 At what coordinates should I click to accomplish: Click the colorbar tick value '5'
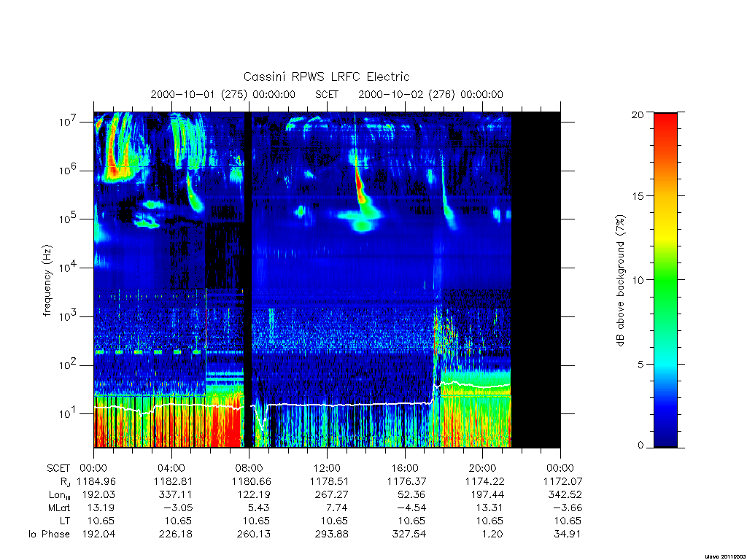point(640,365)
